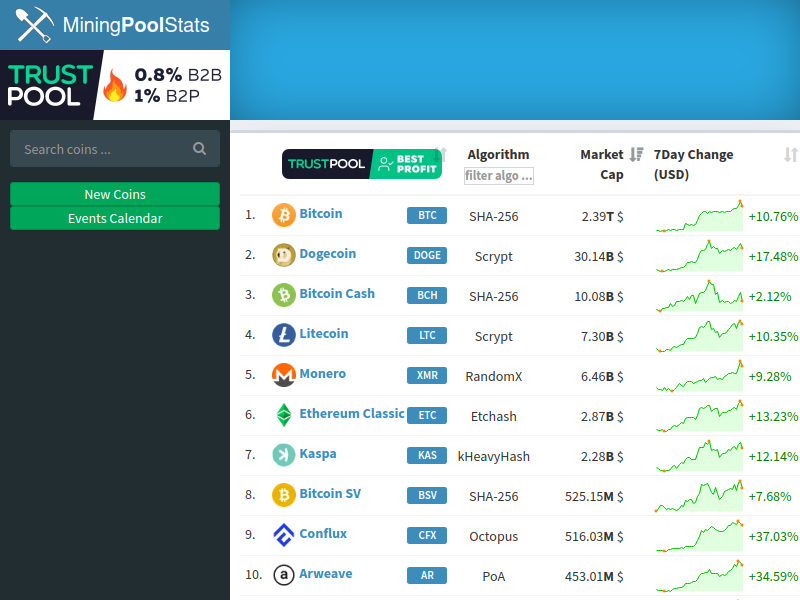Click the Market Cap column header

[602, 164]
